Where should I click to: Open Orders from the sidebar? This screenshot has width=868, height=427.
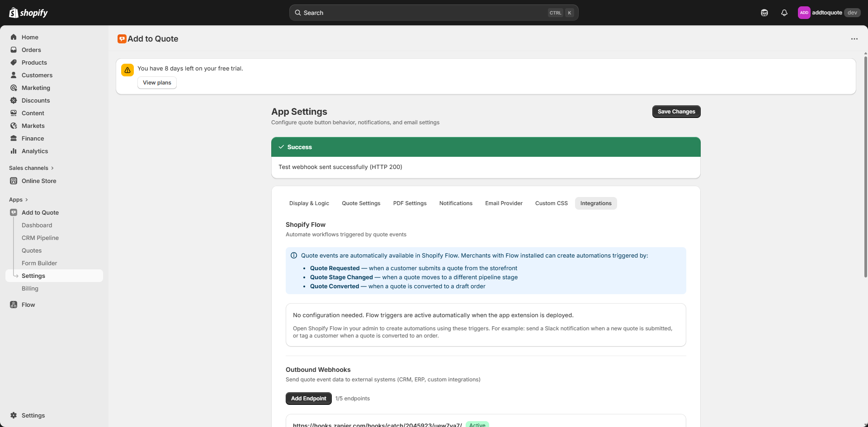click(x=31, y=50)
